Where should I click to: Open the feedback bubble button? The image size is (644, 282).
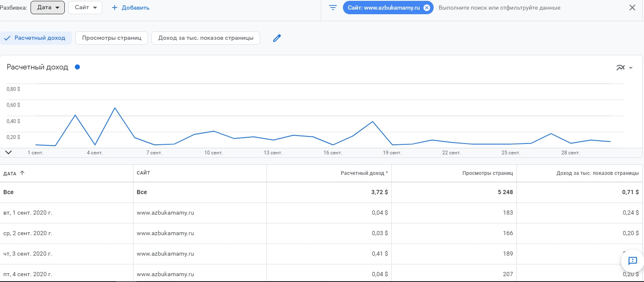632,261
